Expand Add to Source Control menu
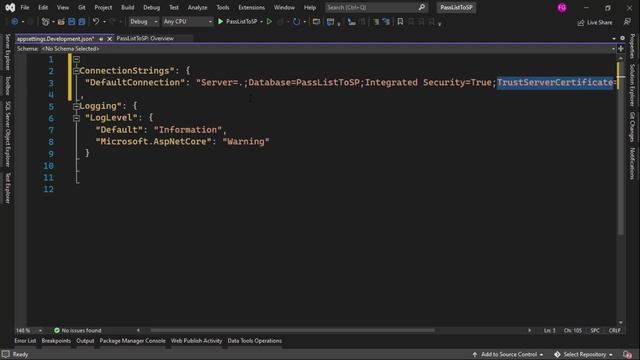 click(508, 354)
